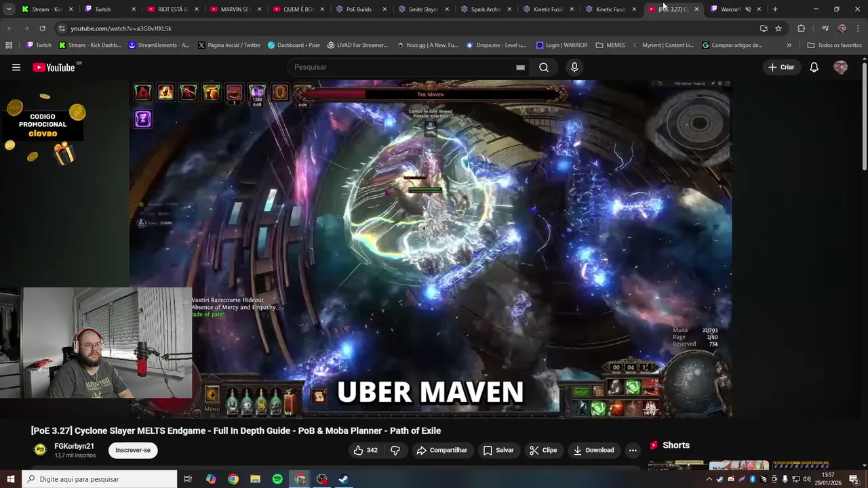The image size is (868, 488).
Task: Open the Windows notification center icon
Action: pyautogui.click(x=854, y=479)
